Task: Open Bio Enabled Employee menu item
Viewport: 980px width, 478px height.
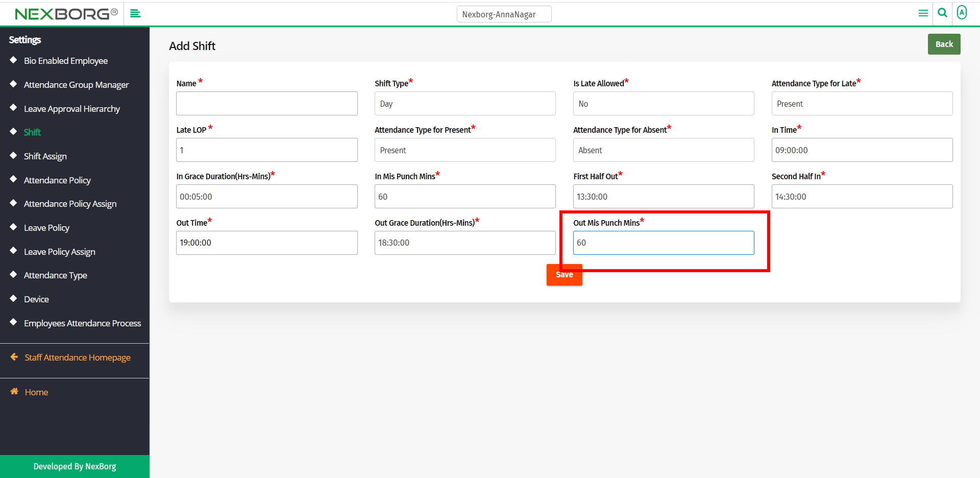Action: click(x=66, y=61)
